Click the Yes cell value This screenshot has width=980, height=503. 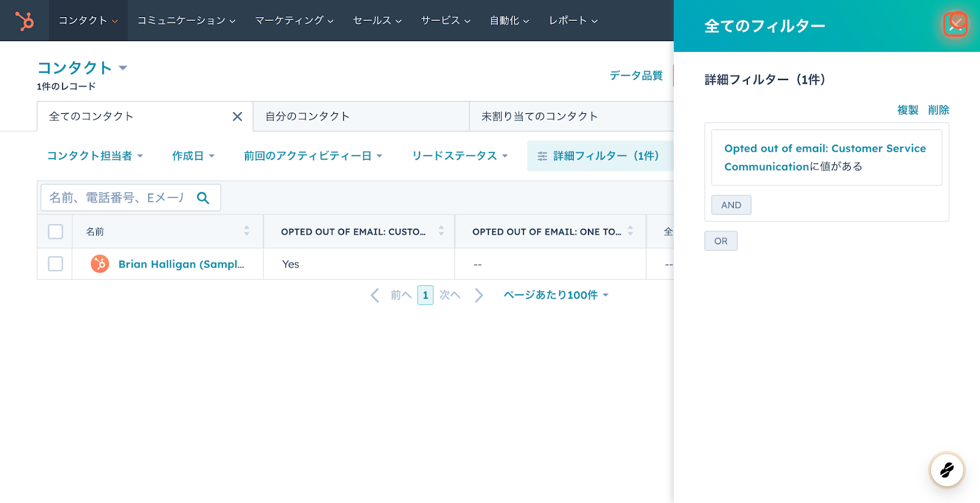[x=291, y=264]
